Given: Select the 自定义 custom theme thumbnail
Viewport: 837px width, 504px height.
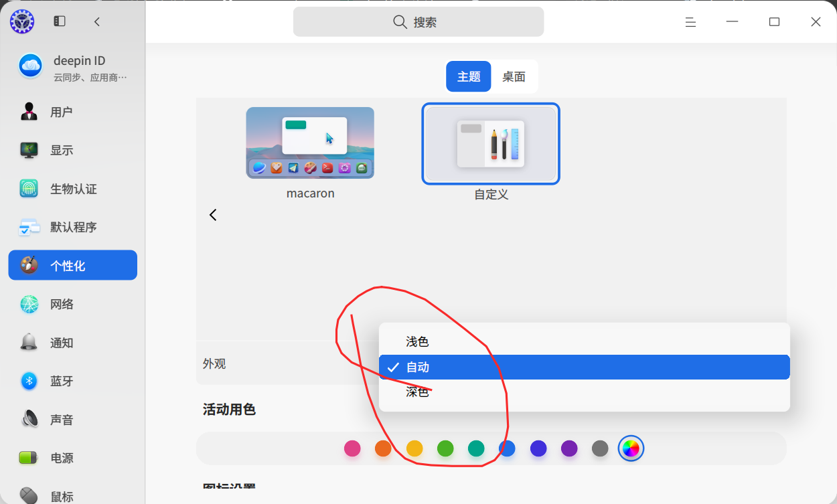Looking at the screenshot, I should [x=491, y=143].
